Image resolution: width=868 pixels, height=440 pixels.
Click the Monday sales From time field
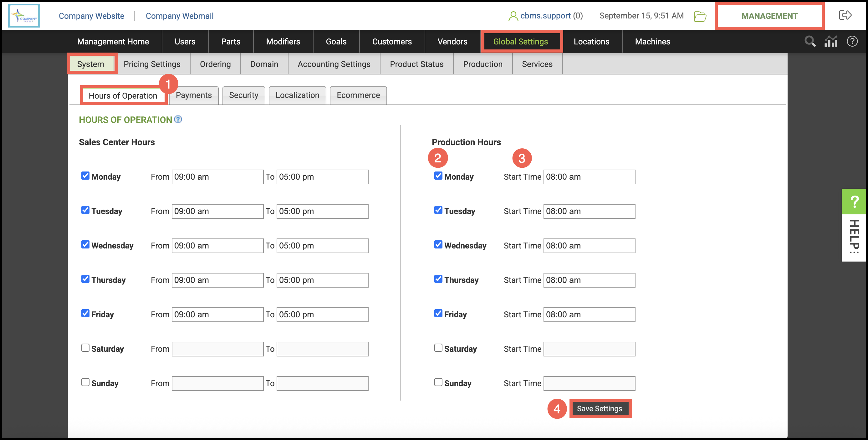tap(217, 177)
